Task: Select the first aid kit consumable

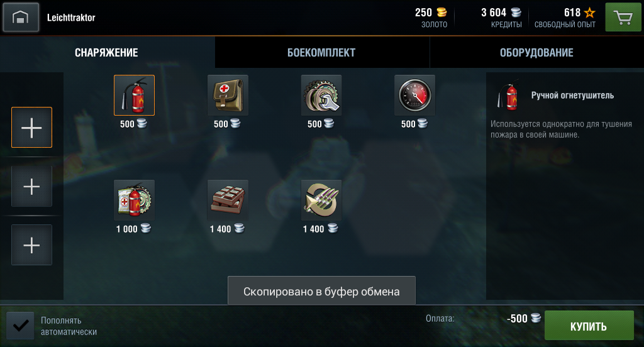Action: tap(228, 96)
